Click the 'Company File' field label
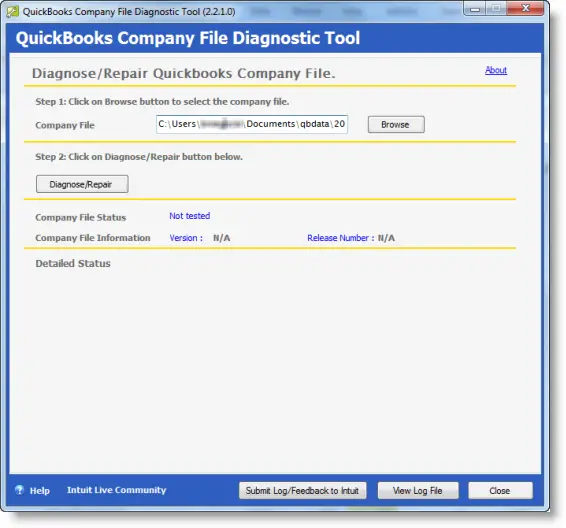This screenshot has height=528, width=566. pyautogui.click(x=65, y=125)
